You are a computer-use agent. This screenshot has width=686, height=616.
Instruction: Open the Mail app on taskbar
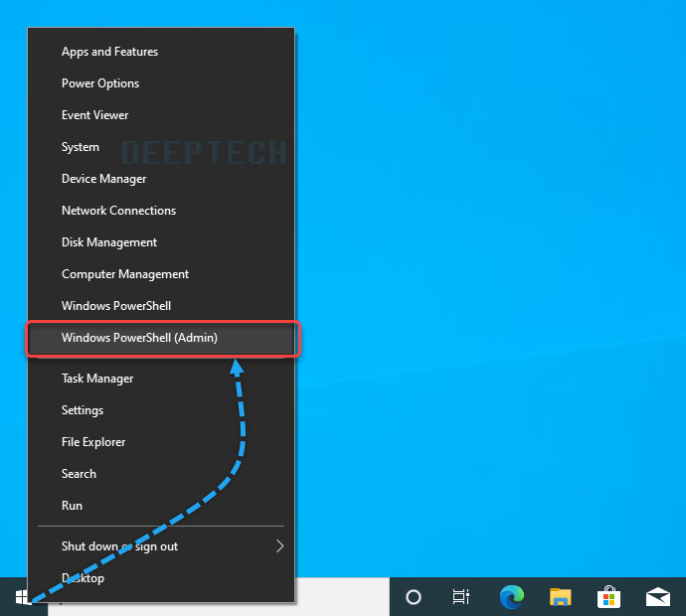658,597
